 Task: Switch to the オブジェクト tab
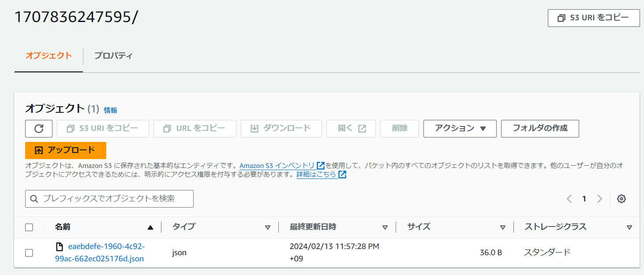[x=49, y=56]
